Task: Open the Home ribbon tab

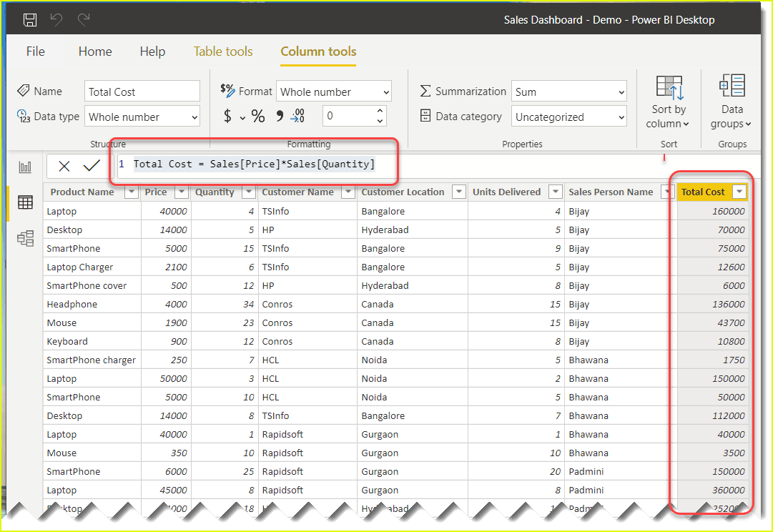Action: (95, 51)
